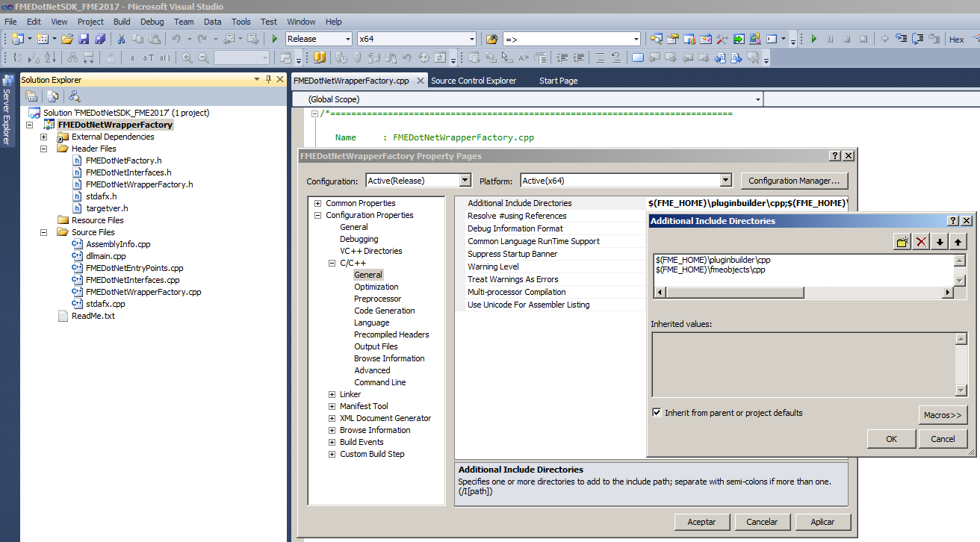The width and height of the screenshot is (980, 542).
Task: Expand the Linker property node
Action: 332,394
